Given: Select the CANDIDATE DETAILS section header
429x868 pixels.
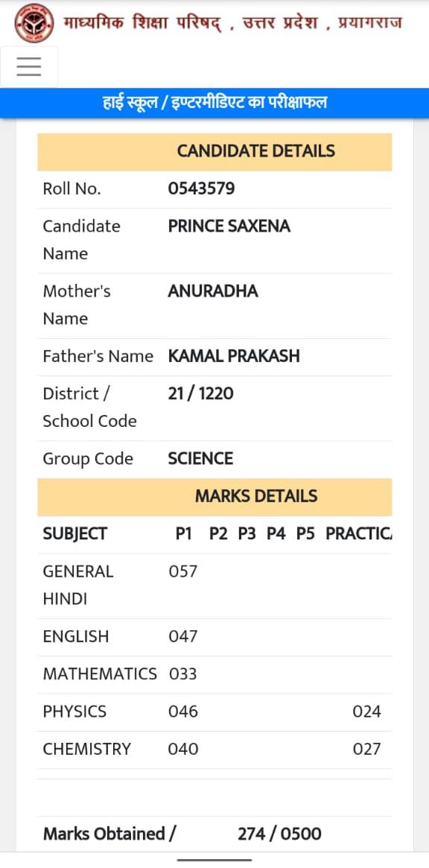Looking at the screenshot, I should click(x=214, y=152).
